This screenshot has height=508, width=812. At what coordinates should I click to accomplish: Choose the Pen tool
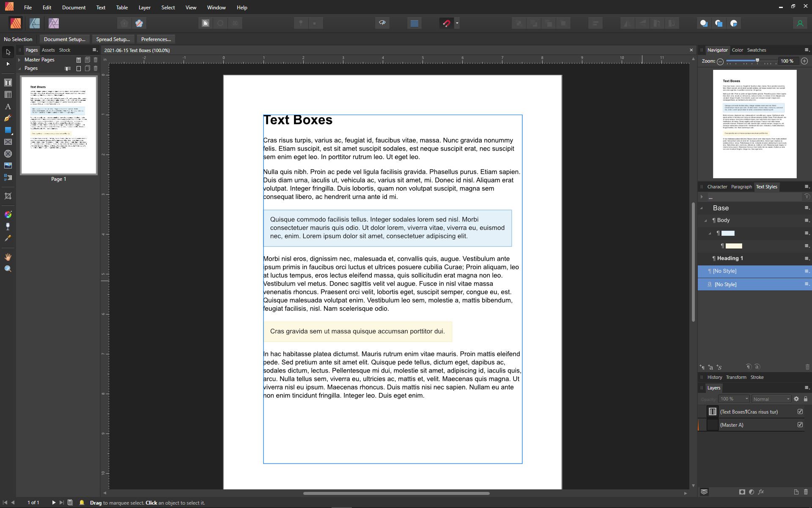[7, 119]
